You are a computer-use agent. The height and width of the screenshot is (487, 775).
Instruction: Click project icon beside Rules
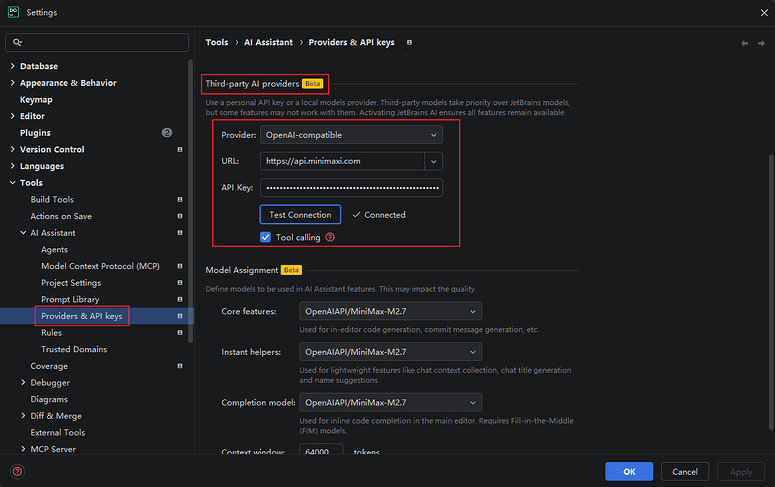[180, 332]
